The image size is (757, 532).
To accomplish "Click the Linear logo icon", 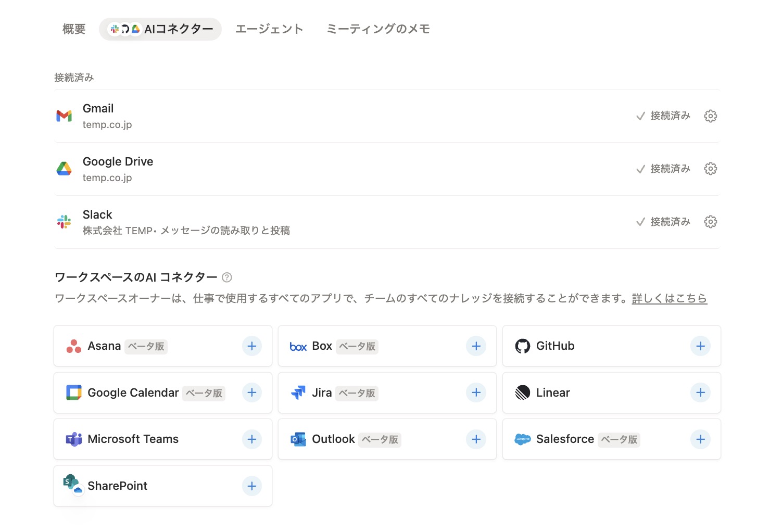I will [x=523, y=392].
